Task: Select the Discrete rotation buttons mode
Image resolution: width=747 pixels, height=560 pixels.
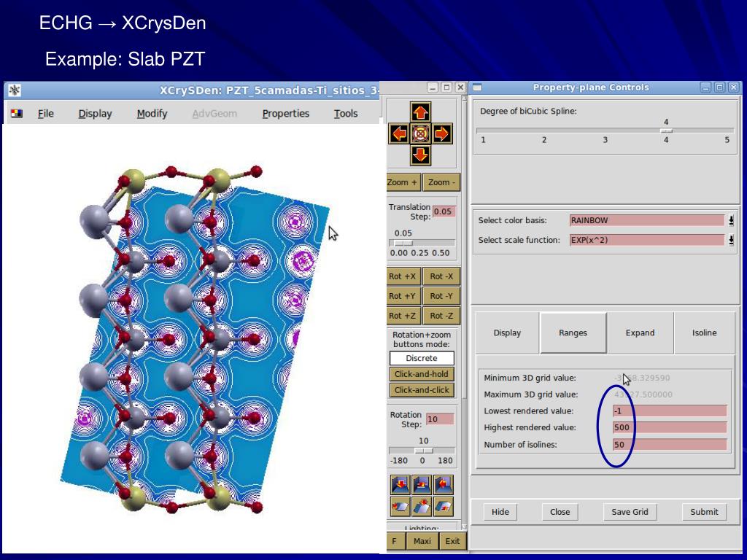Action: click(x=422, y=358)
